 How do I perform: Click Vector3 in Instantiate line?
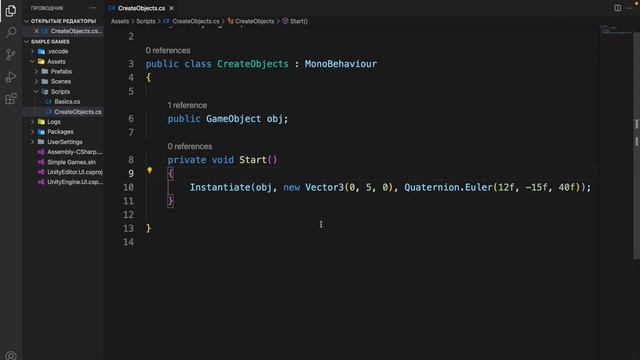point(324,187)
